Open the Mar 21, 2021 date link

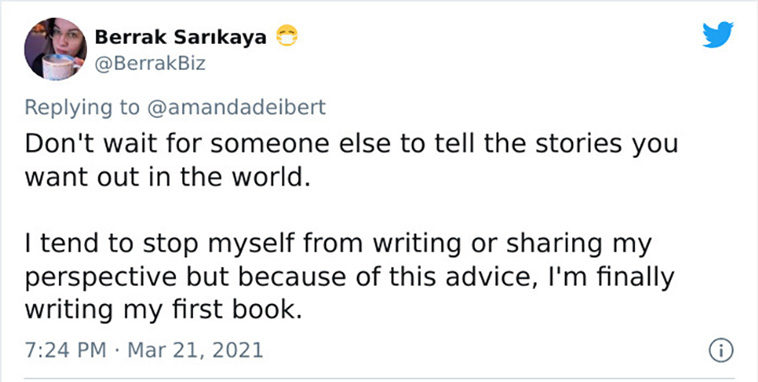click(x=195, y=350)
